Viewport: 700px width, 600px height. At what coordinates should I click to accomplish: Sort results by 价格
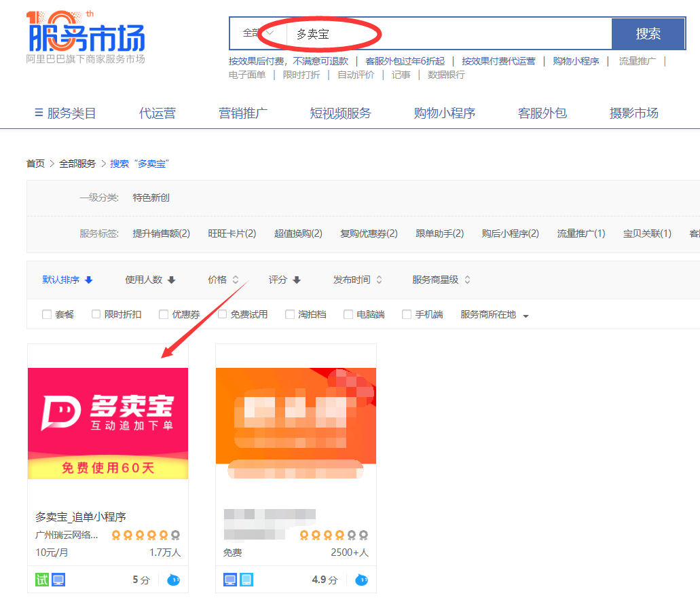[x=217, y=280]
